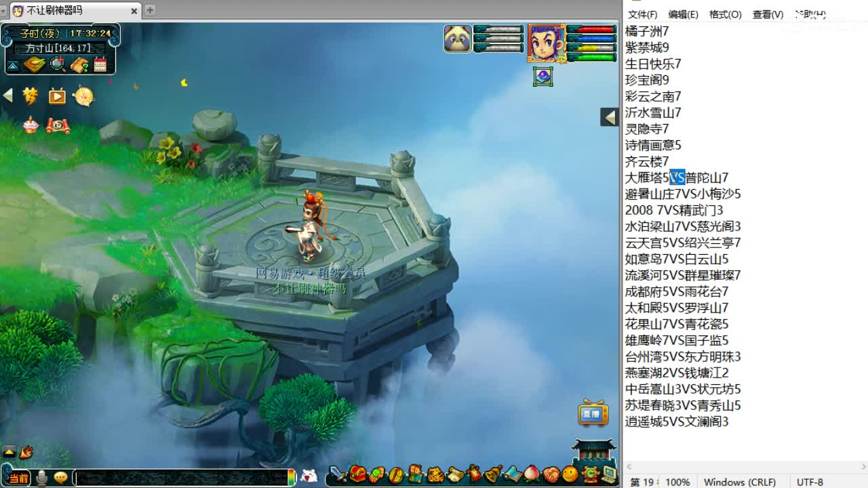The image size is (868, 488).
Task: Open the paper scroll quest icon
Action: [455, 474]
